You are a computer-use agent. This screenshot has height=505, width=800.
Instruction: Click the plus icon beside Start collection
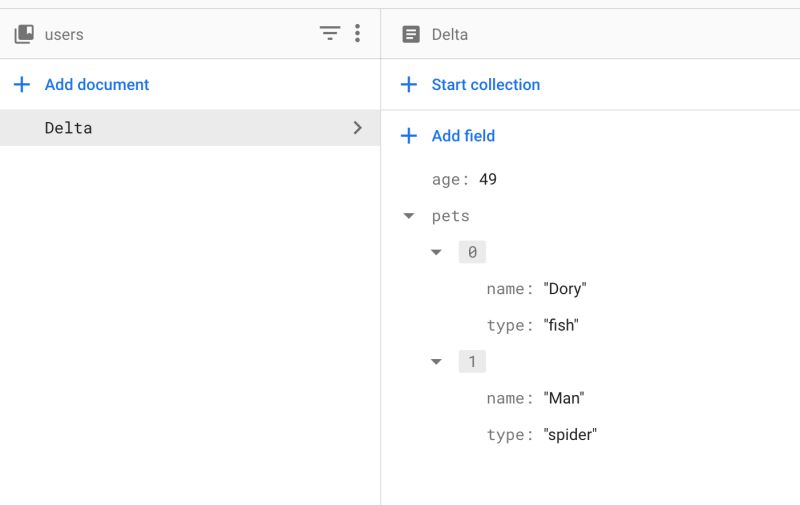[x=409, y=85]
